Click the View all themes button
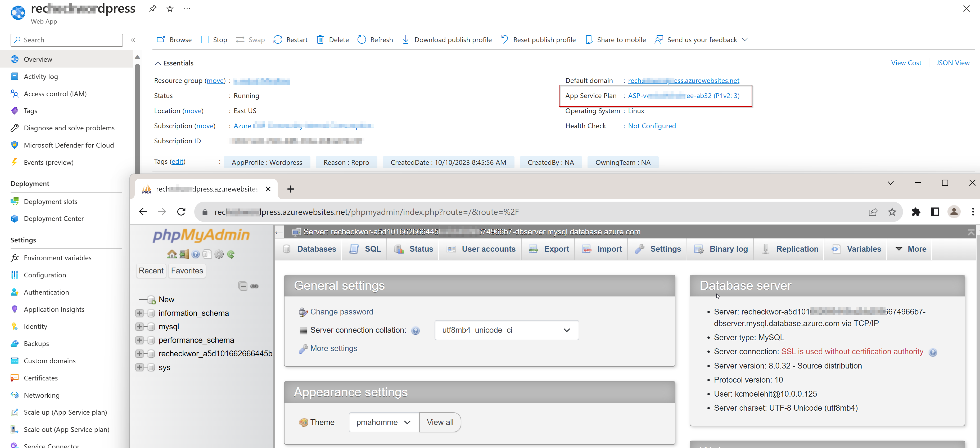This screenshot has width=980, height=448. point(440,423)
